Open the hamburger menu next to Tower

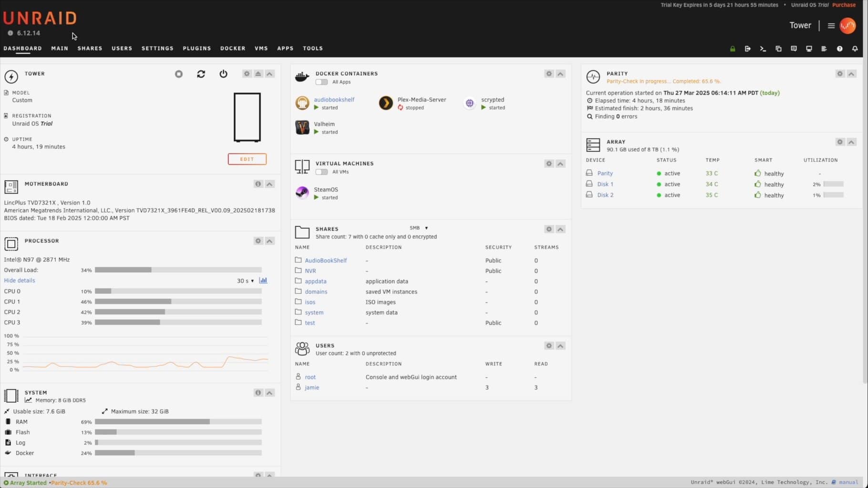831,26
